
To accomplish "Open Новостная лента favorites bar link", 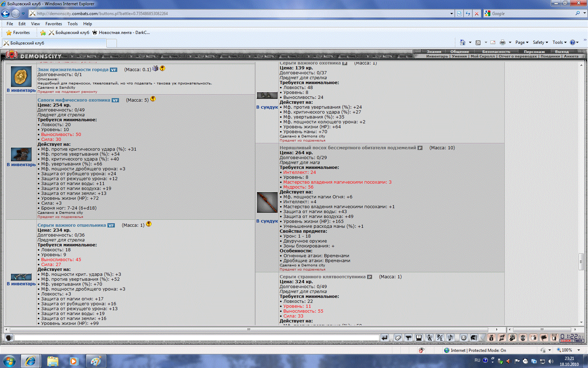I will tap(121, 33).
